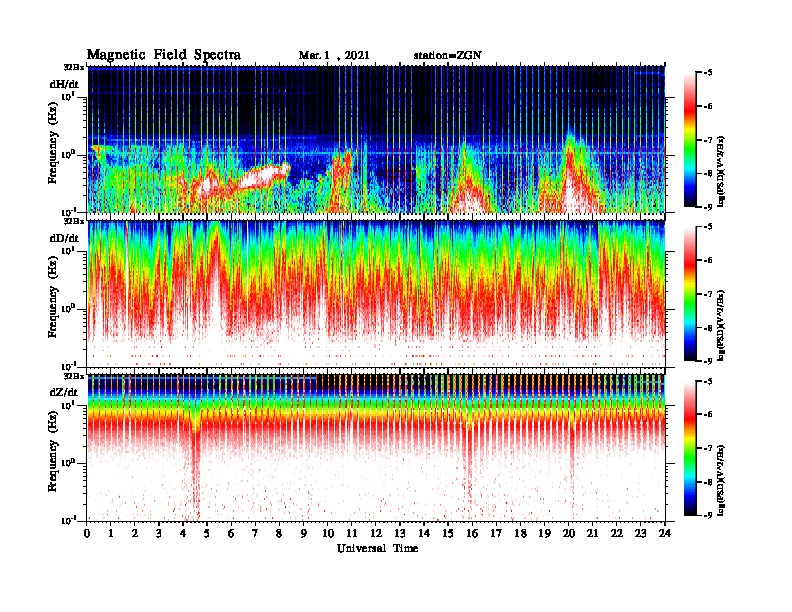
Task: Click the hour "2" tick label on time axis
Action: [135, 533]
